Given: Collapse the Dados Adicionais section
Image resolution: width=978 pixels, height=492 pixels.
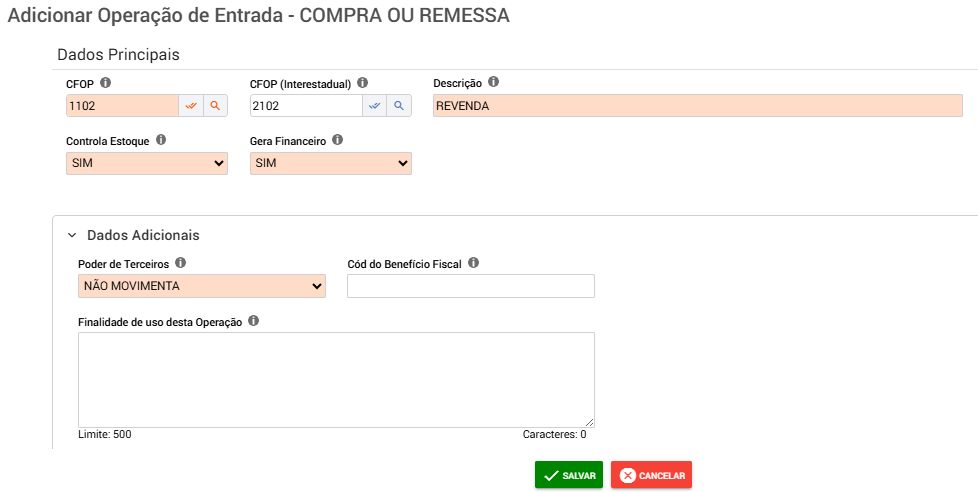Looking at the screenshot, I should (71, 236).
